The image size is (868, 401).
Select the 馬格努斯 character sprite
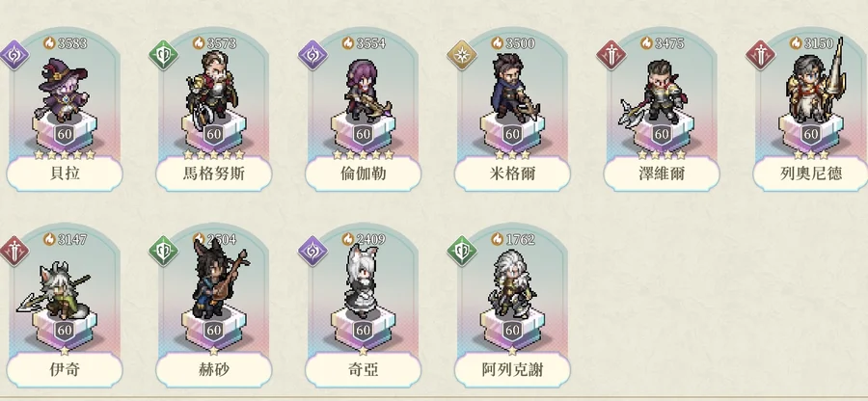[x=212, y=90]
